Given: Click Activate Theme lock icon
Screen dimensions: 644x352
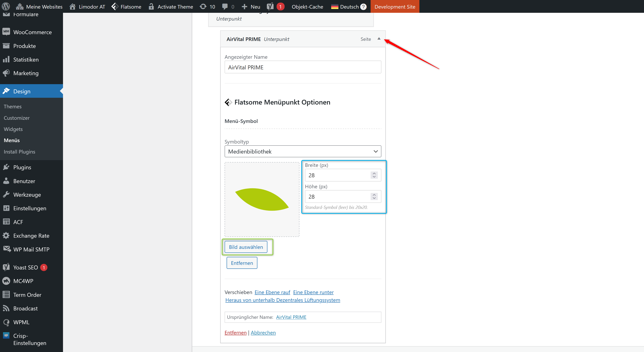Looking at the screenshot, I should coord(151,7).
